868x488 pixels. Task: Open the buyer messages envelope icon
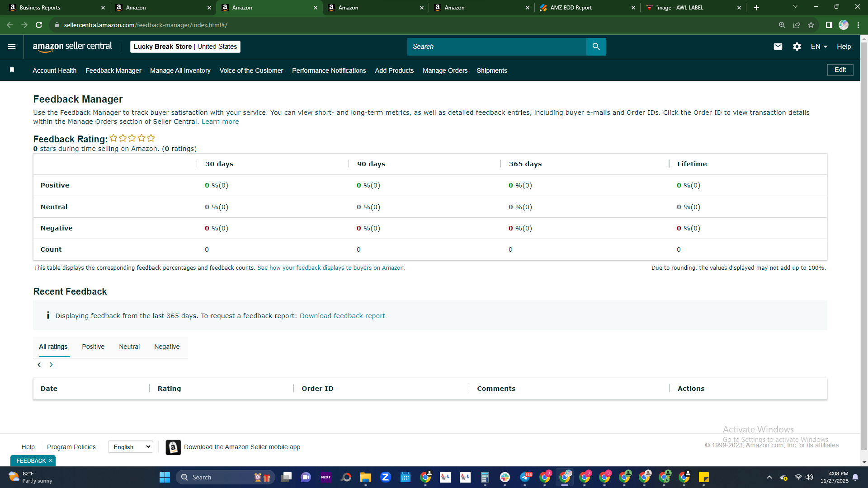[x=778, y=47]
